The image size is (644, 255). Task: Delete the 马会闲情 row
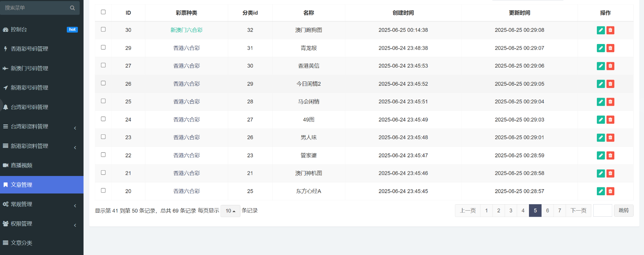coord(610,102)
